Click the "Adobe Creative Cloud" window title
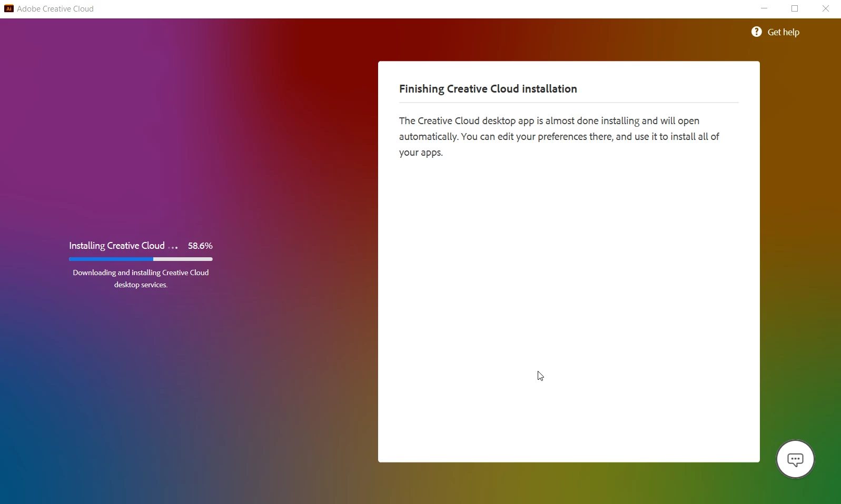 pos(55,9)
